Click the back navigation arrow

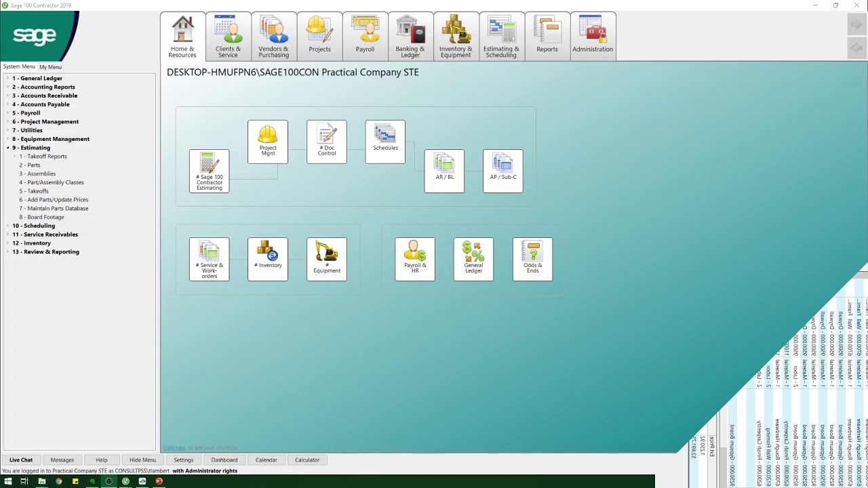(856, 47)
